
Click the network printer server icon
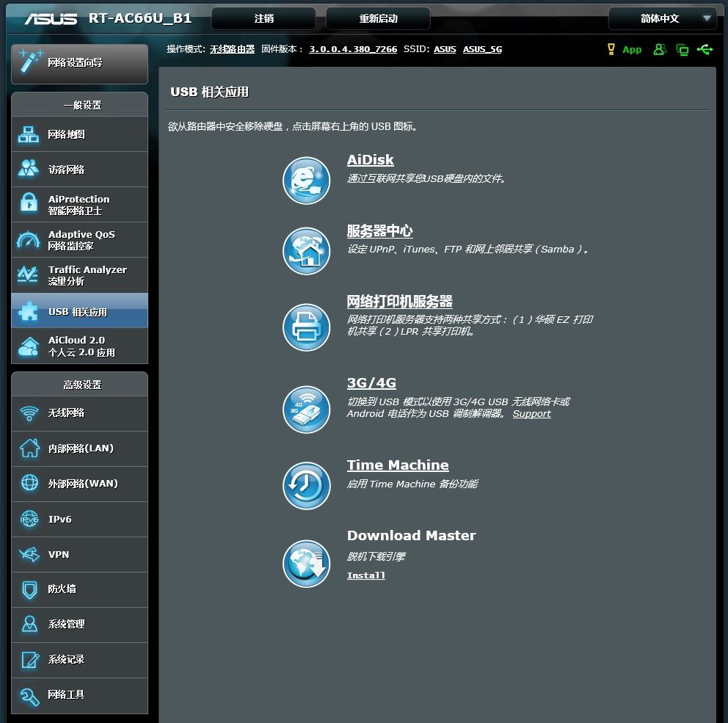point(306,327)
